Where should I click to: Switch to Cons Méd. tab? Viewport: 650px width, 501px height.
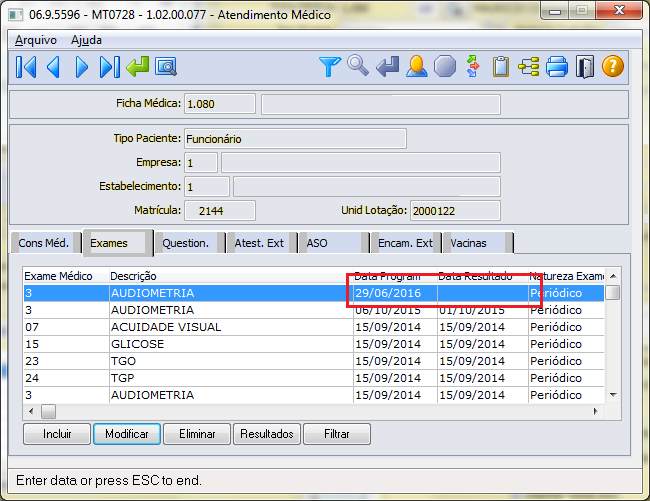tap(44, 243)
